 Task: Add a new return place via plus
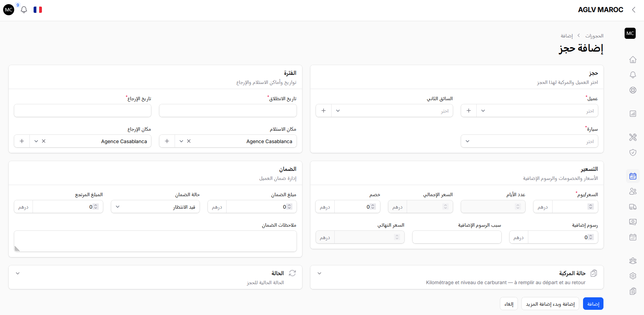click(21, 141)
